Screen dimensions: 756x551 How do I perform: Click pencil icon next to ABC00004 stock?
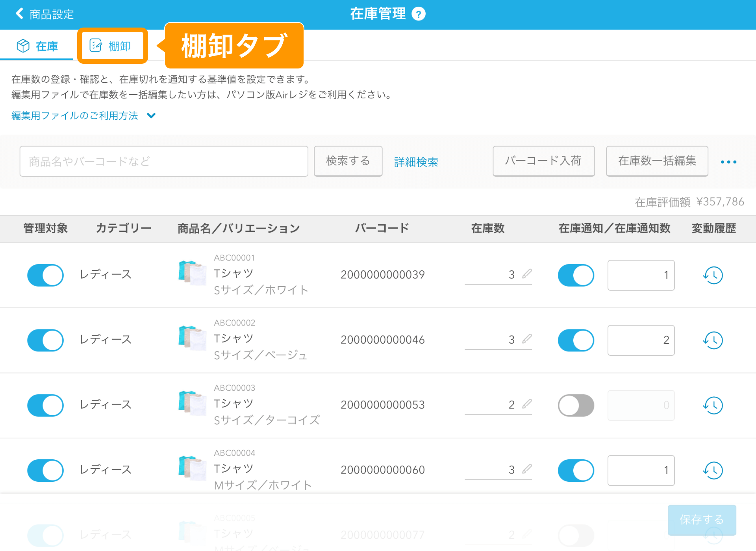pyautogui.click(x=527, y=469)
